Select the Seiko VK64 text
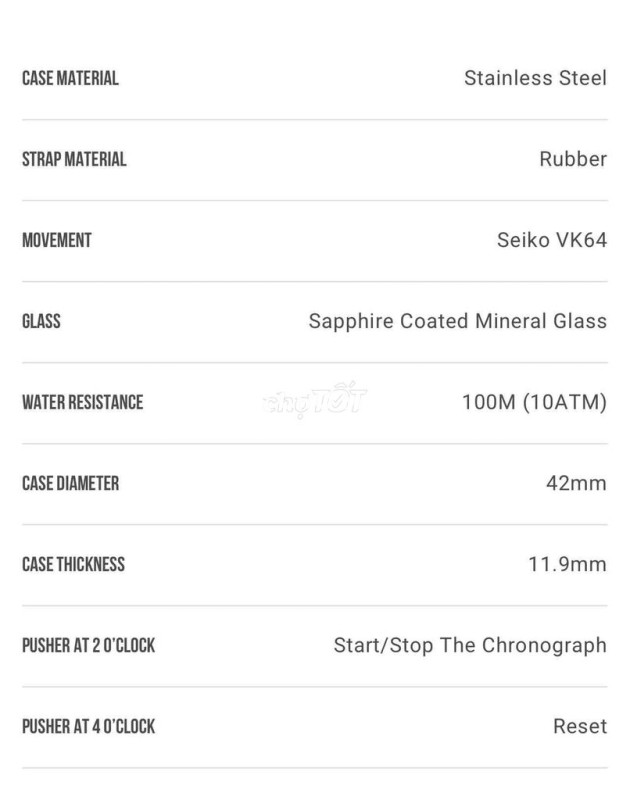The width and height of the screenshot is (630, 800). click(x=552, y=240)
